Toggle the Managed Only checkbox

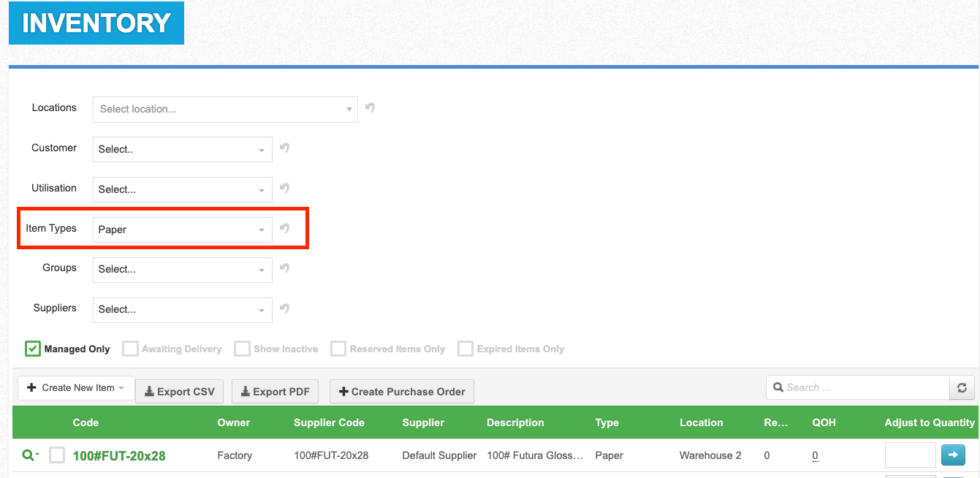[32, 349]
